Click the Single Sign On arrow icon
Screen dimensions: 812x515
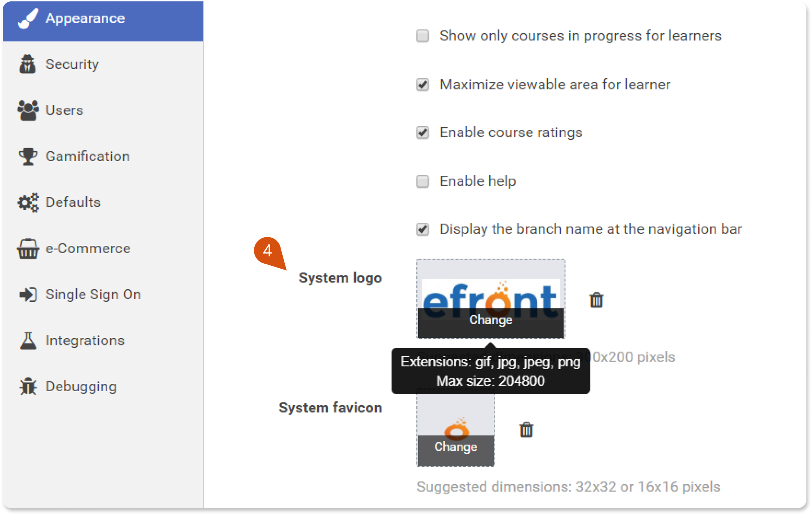(x=28, y=294)
